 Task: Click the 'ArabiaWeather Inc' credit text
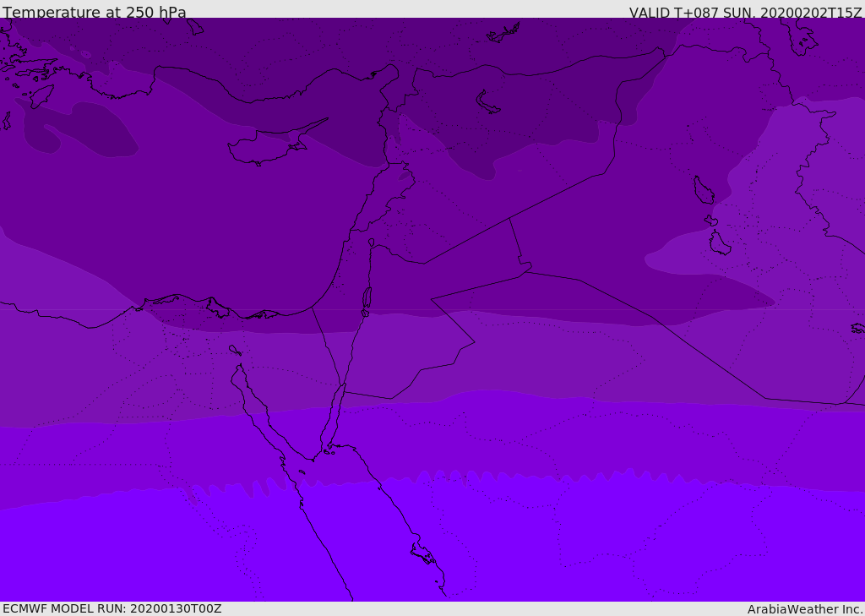point(804,609)
